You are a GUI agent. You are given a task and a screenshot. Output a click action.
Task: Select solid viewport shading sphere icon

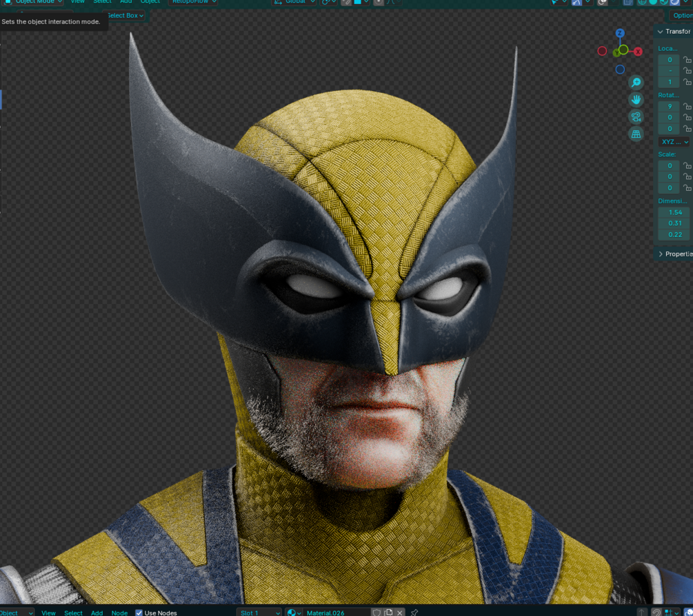(653, 2)
